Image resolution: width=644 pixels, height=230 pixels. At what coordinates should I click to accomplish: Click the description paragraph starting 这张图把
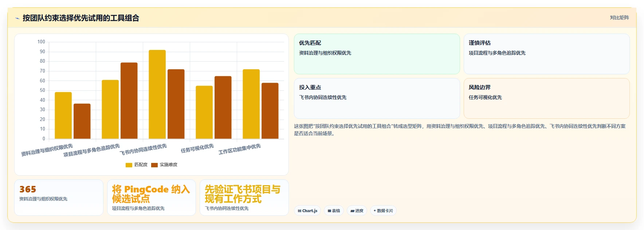tap(460, 130)
